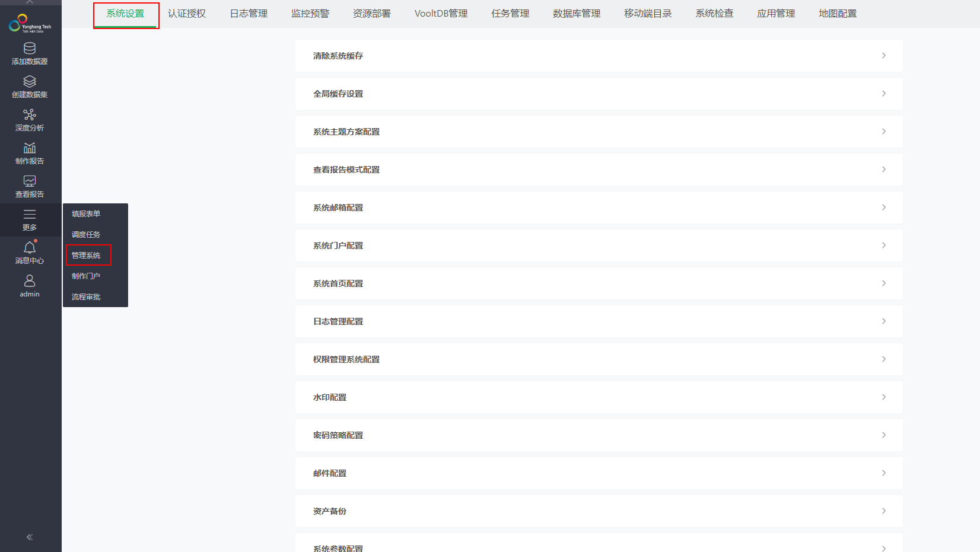This screenshot has height=552, width=980.
Task: Expand the 清除系统缓存 row chevron
Action: point(883,56)
